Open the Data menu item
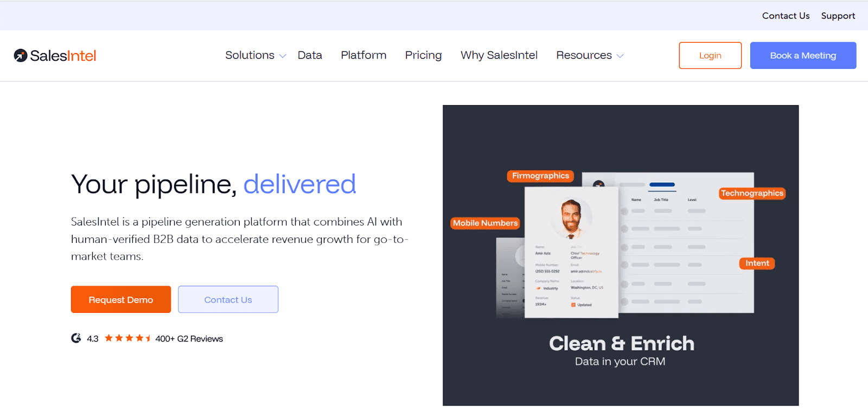Viewport: 868px width, 411px height. tap(310, 55)
